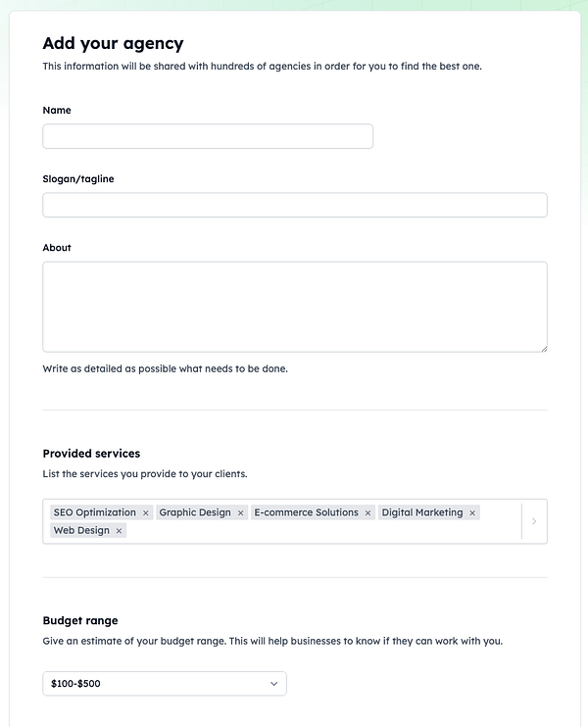Select the E-commerce Solutions tag label

pos(306,512)
